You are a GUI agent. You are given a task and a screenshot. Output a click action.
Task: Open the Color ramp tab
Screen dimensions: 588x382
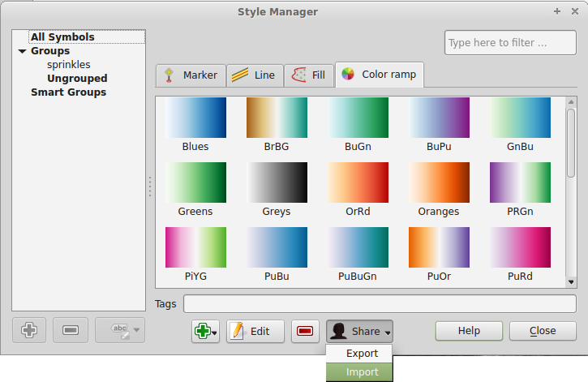380,75
